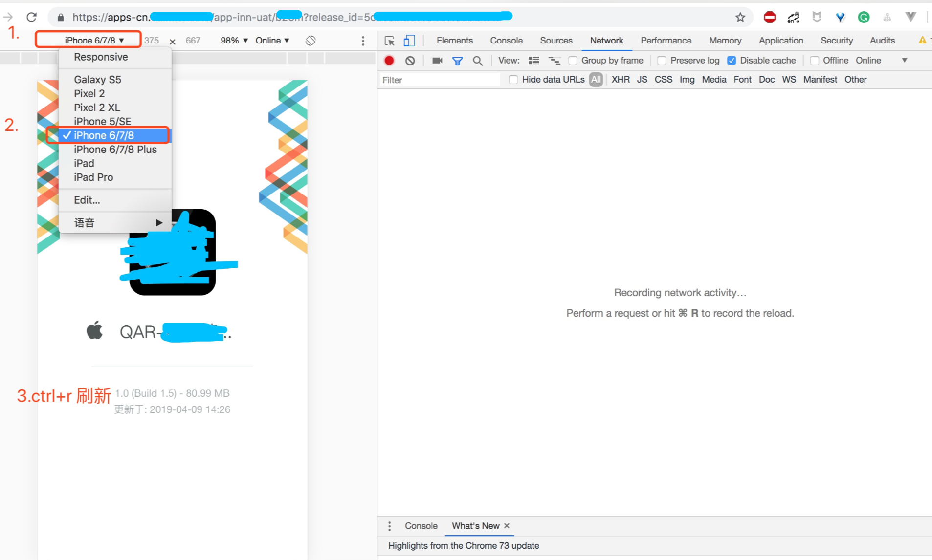Filter requests by CSS
This screenshot has height=560, width=932.
click(664, 80)
